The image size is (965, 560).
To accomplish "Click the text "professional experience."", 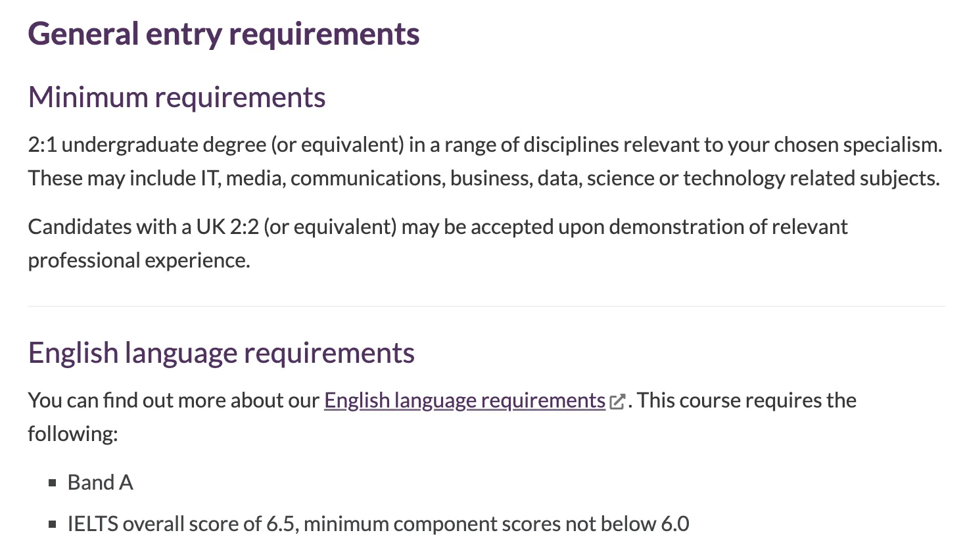I will coord(139,260).
